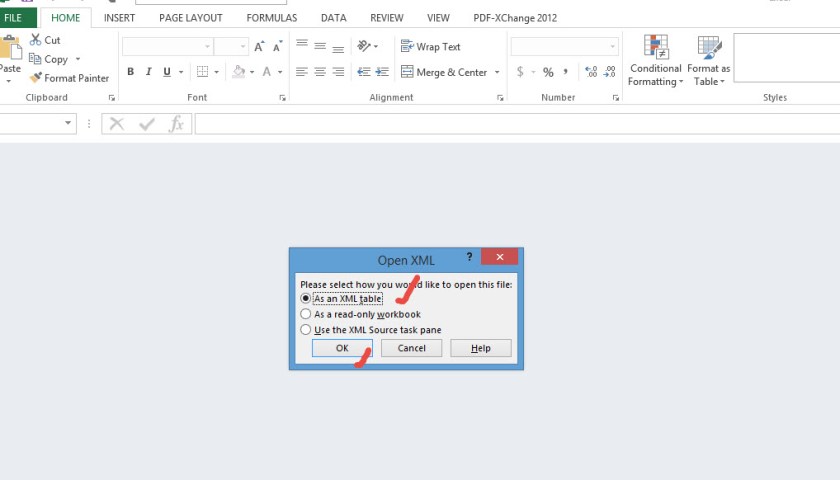The image size is (840, 480).
Task: Apply Comma Style format
Action: [x=566, y=72]
